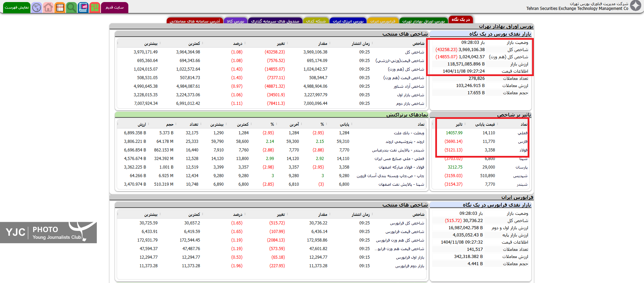Open 'شبندر - پالایش نفت بندرعباس' symbol link

(x=398, y=150)
